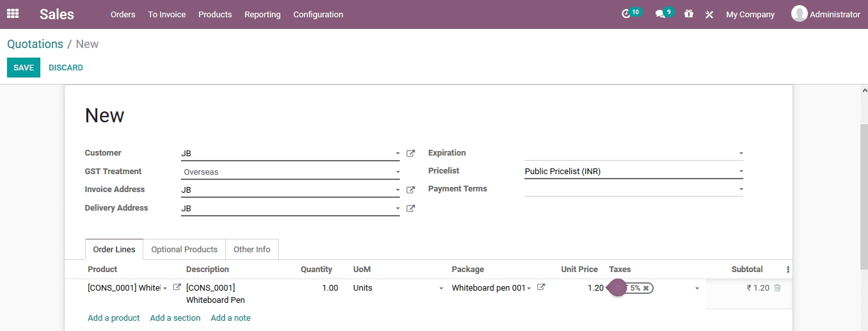Open column options kebab menu
Image resolution: width=868 pixels, height=331 pixels.
coord(787,270)
